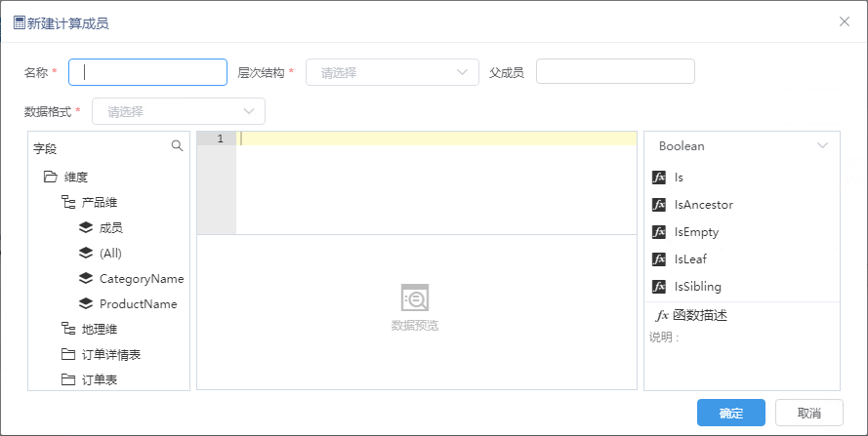Viewport: 868px width, 436px height.
Task: Open the Boolean function category dropdown
Action: pyautogui.click(x=742, y=146)
